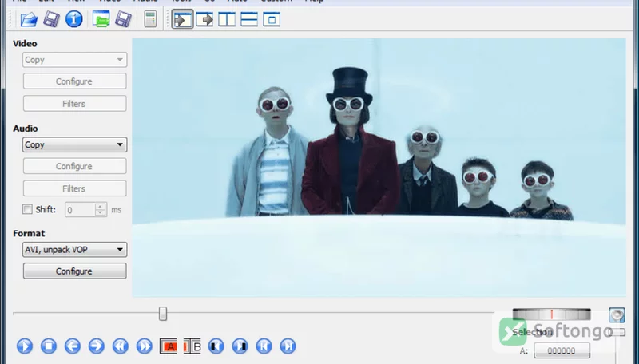This screenshot has height=364, width=639.
Task: Click the jog shuttle wheel control
Action: 551,315
